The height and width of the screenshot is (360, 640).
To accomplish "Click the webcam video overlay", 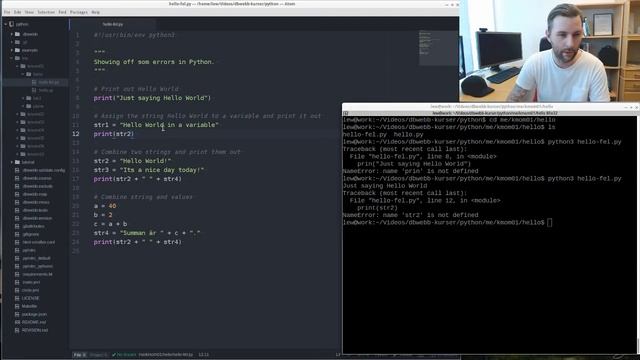I will [x=549, y=51].
